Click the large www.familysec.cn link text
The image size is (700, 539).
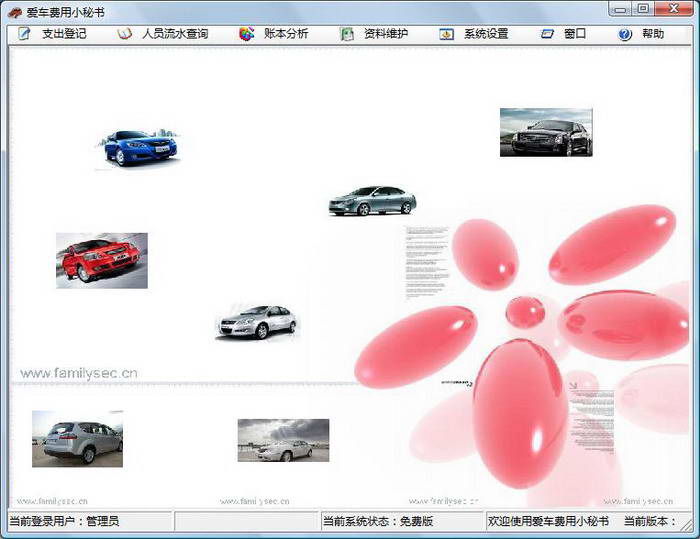[79, 373]
